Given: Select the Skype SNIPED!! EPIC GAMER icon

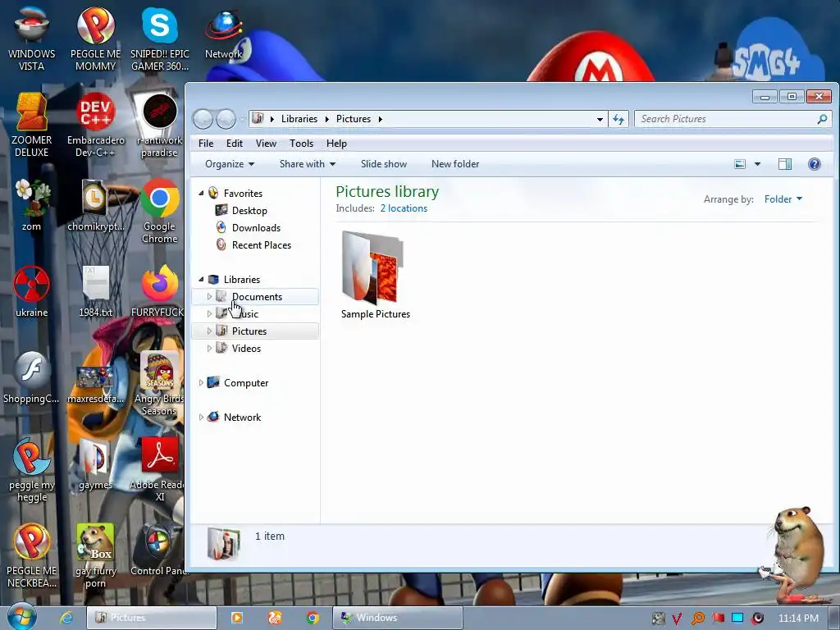Looking at the screenshot, I should 160,39.
